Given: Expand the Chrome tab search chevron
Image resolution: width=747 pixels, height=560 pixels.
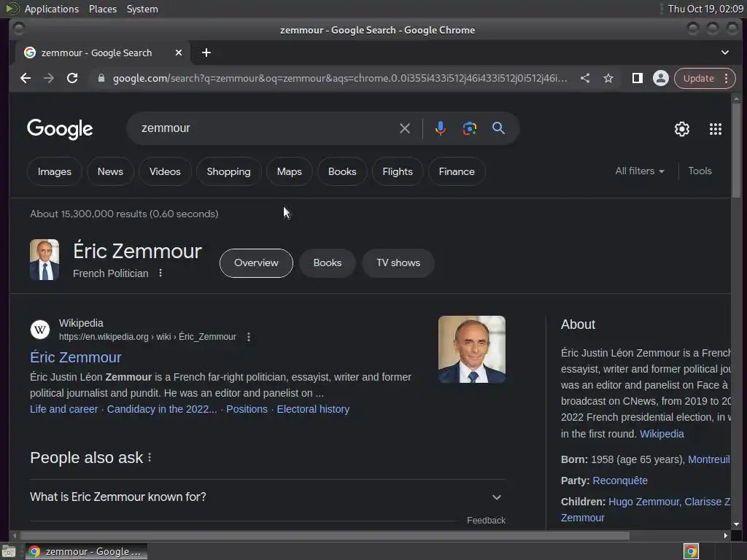Looking at the screenshot, I should tap(724, 52).
